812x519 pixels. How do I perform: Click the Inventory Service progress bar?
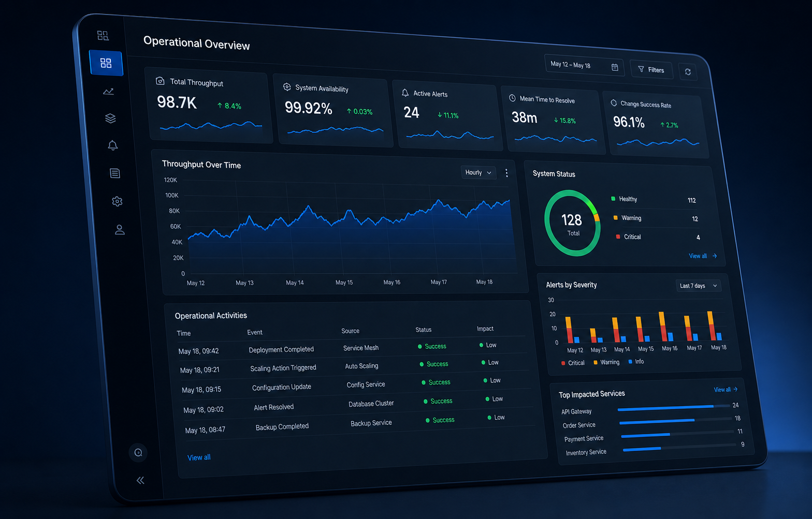tap(679, 447)
